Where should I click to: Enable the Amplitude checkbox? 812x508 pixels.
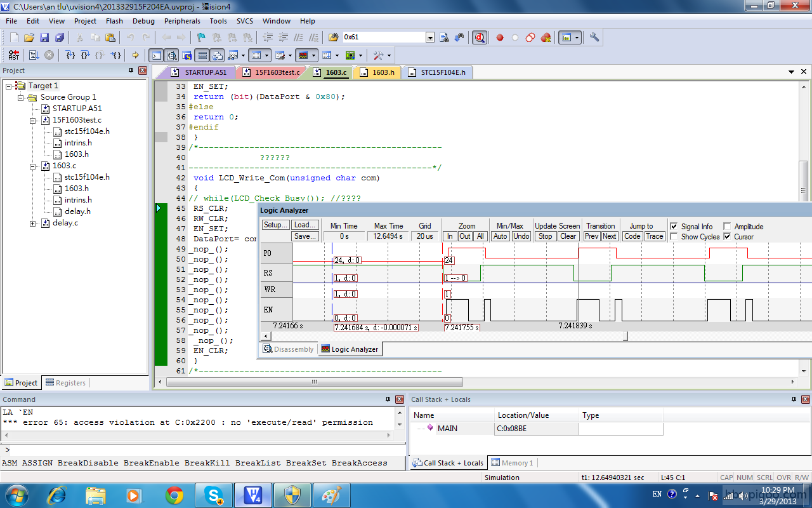(x=727, y=226)
